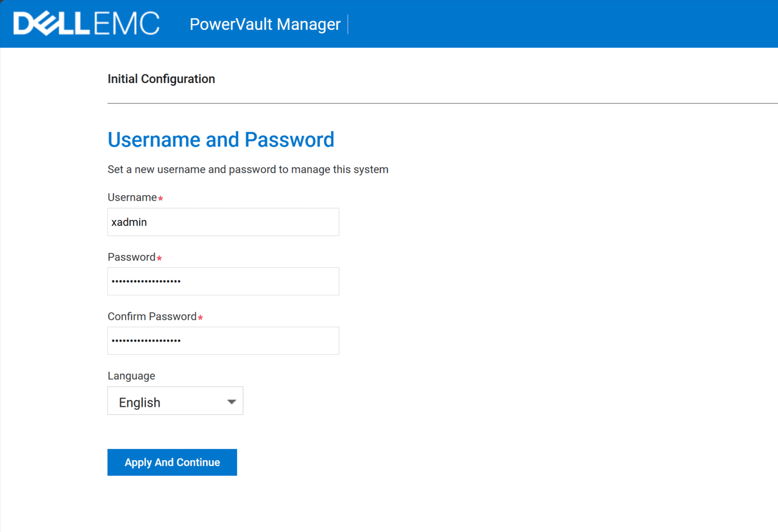Select the English language option

(x=140, y=402)
